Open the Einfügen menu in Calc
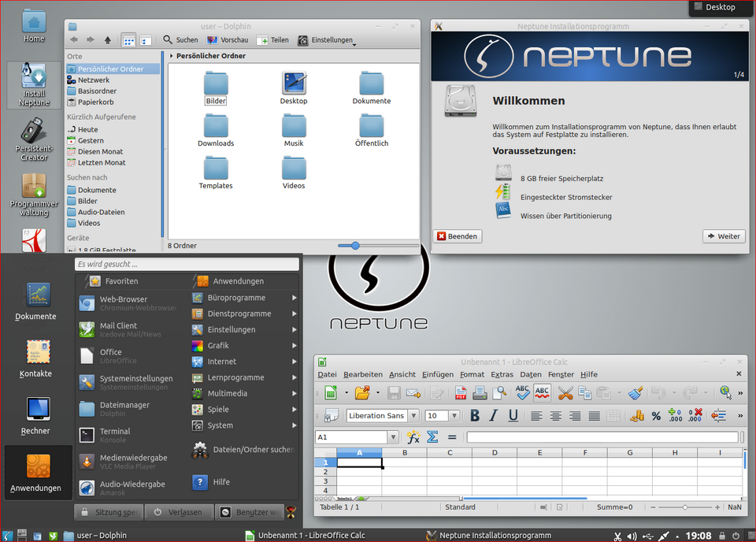 coord(437,374)
